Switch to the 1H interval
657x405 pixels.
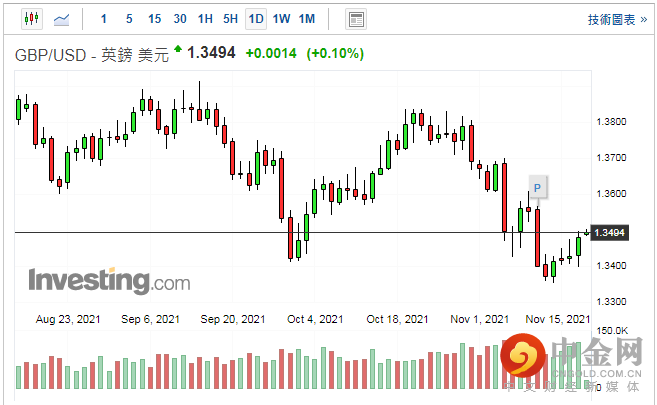point(205,19)
